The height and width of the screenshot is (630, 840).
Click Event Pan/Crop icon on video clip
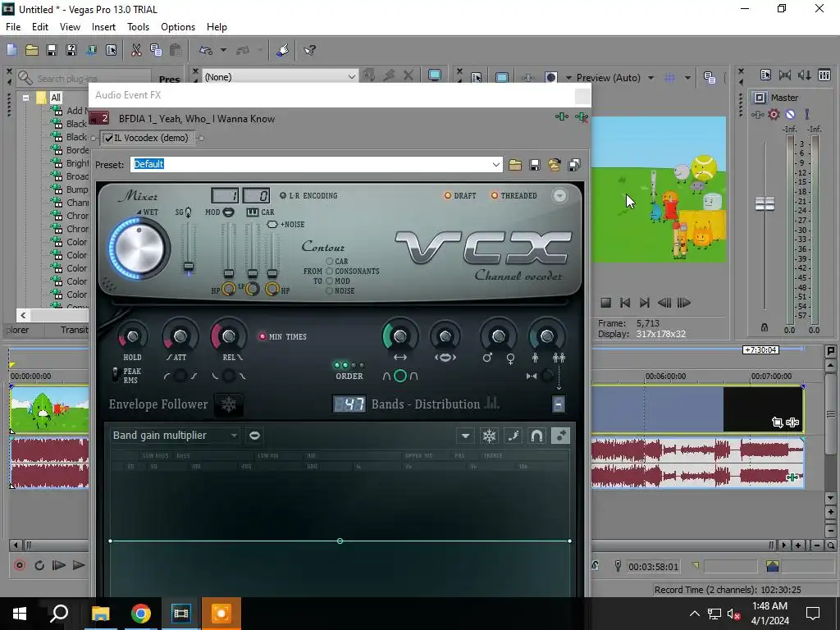click(x=778, y=422)
